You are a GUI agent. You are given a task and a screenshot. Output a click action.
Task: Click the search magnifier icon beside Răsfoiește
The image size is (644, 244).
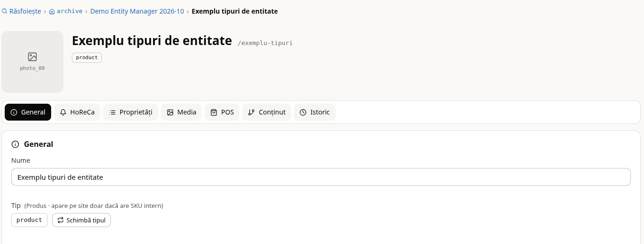point(5,11)
